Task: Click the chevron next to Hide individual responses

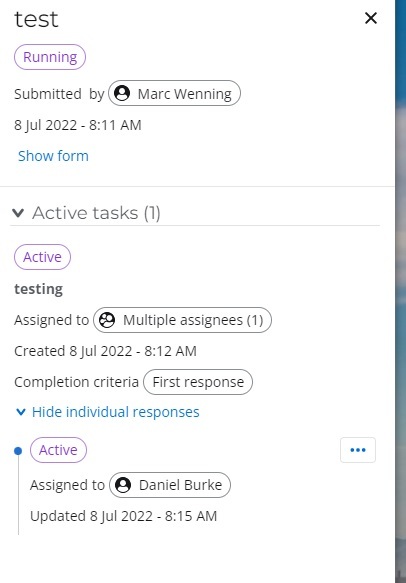Action: click(x=21, y=412)
